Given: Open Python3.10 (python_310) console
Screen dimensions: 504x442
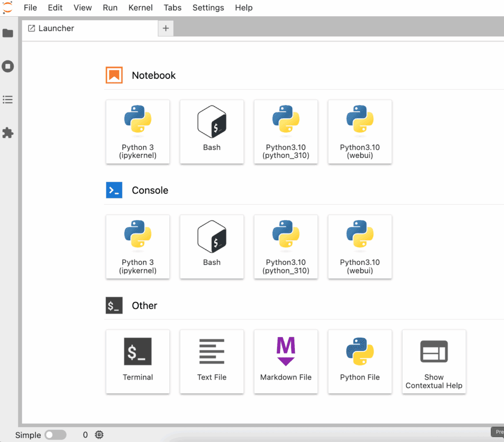Looking at the screenshot, I should click(286, 247).
